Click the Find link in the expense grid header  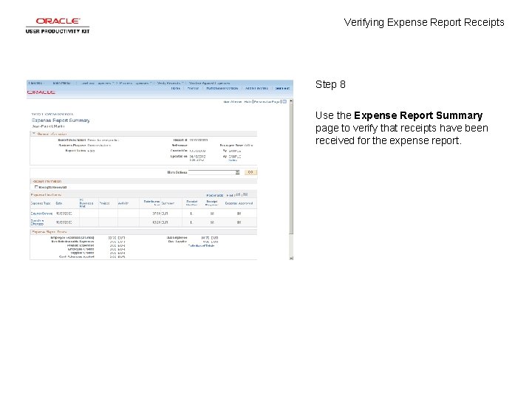point(230,195)
